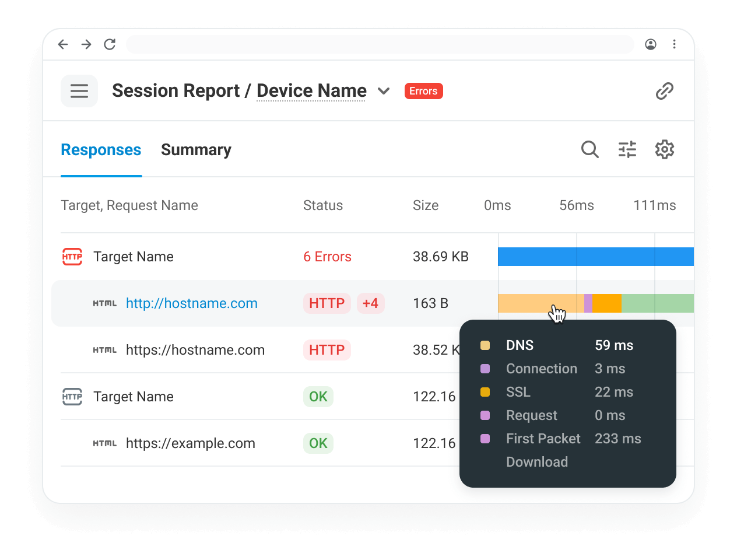This screenshot has width=737, height=560.
Task: Reload the page with the refresh icon
Action: tap(110, 44)
